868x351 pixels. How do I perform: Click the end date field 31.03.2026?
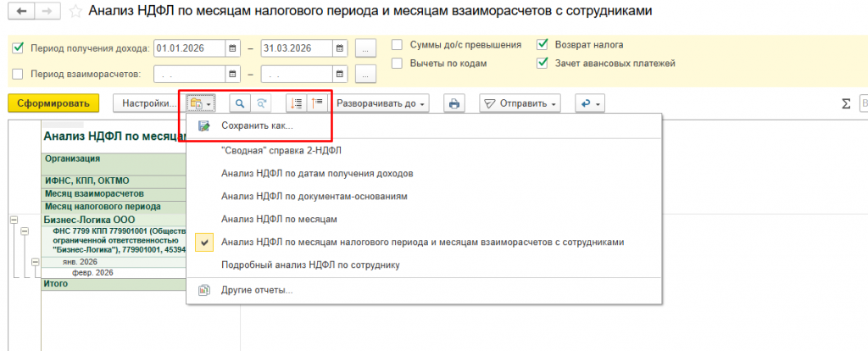[x=297, y=48]
